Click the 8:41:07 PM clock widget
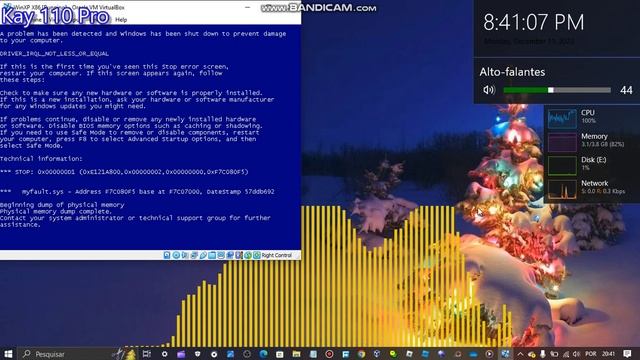The width and height of the screenshot is (640, 360). click(534, 22)
